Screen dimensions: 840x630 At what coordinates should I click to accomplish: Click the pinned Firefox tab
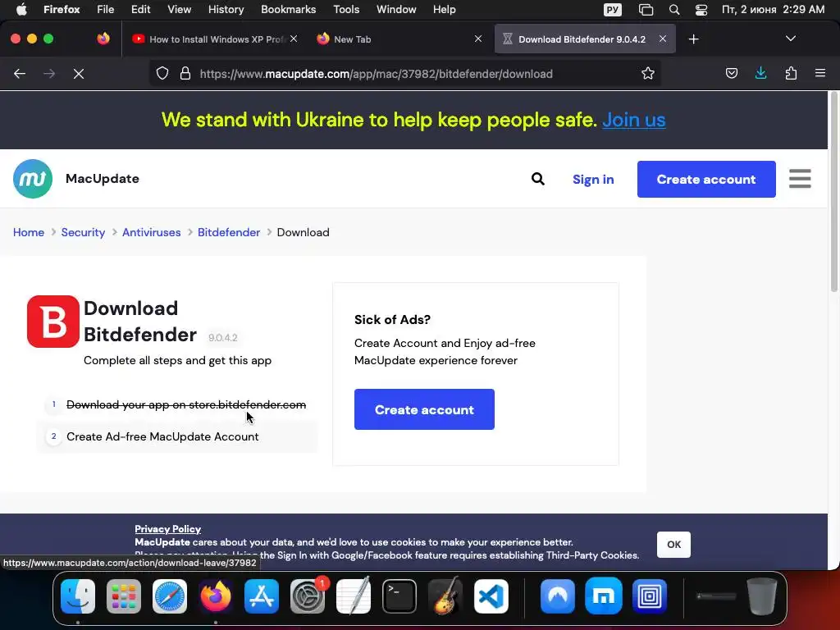[103, 39]
